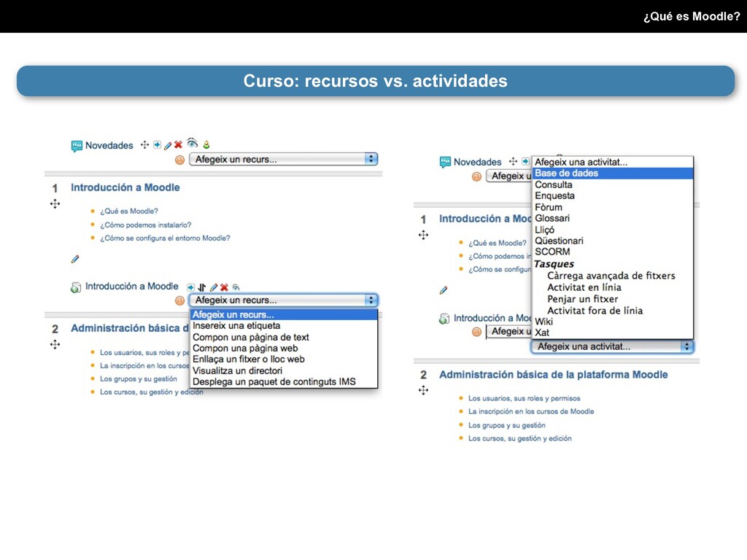Screen dimensions: 747x560
Task: Choose 'Lliçó' from activity list
Action: (x=613, y=230)
